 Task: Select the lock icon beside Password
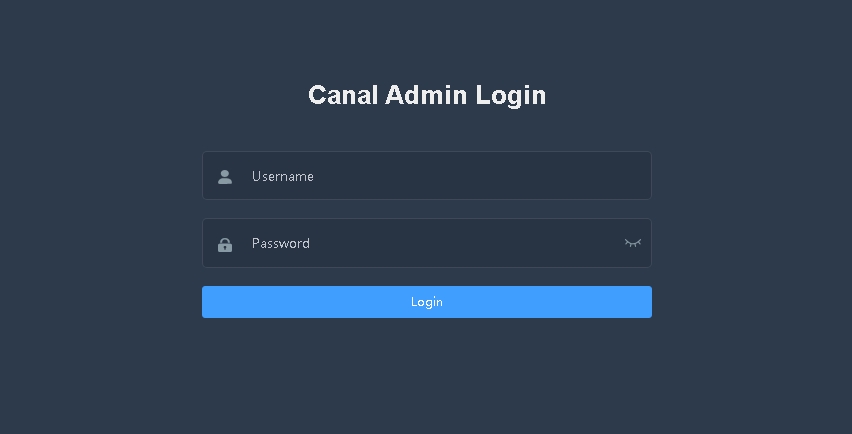(225, 245)
